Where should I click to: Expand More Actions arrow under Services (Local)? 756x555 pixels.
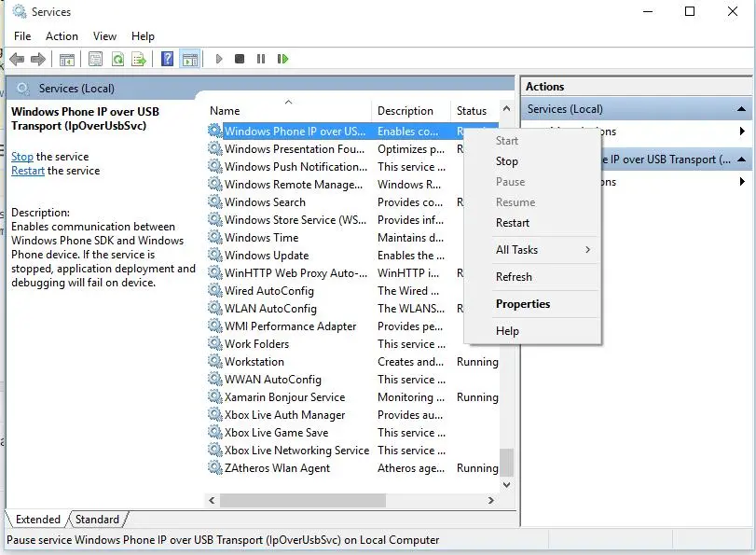[x=742, y=132]
